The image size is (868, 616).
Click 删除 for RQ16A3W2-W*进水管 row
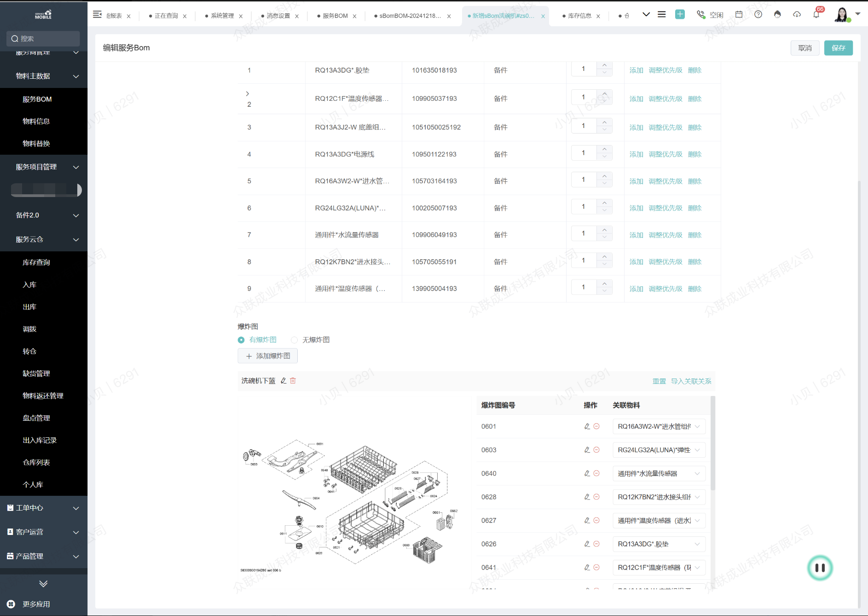pos(694,181)
